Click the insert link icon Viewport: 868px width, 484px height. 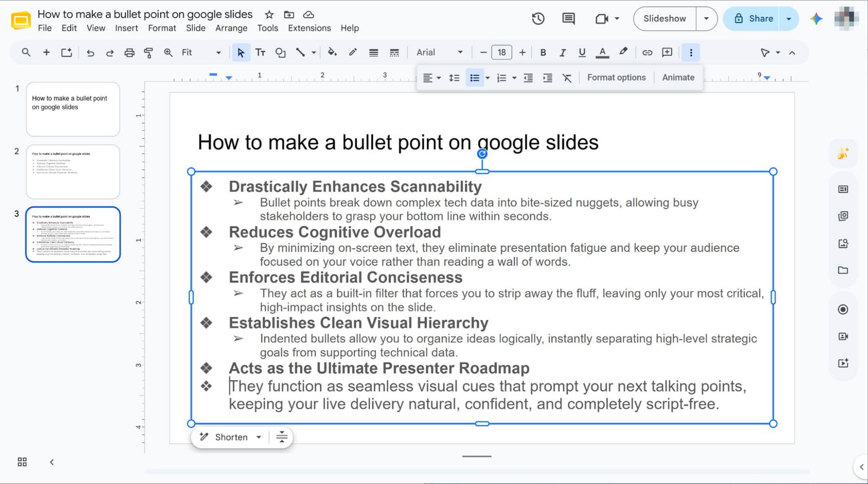(x=647, y=53)
